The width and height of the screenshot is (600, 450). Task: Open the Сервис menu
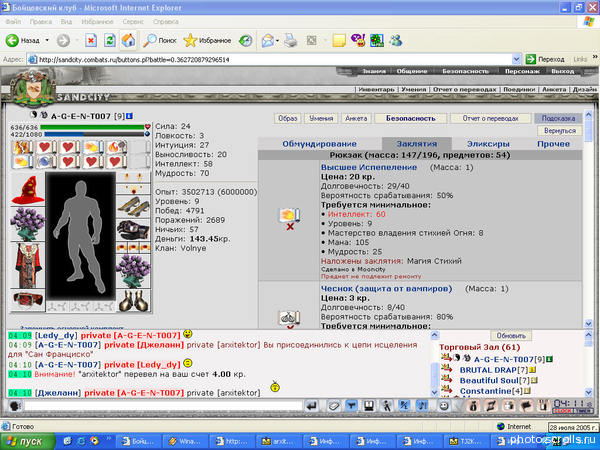tap(133, 22)
